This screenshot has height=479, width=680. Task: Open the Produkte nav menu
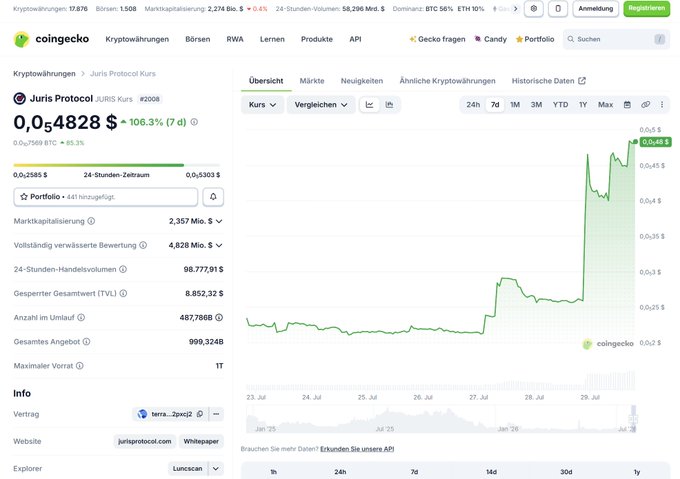coord(317,39)
